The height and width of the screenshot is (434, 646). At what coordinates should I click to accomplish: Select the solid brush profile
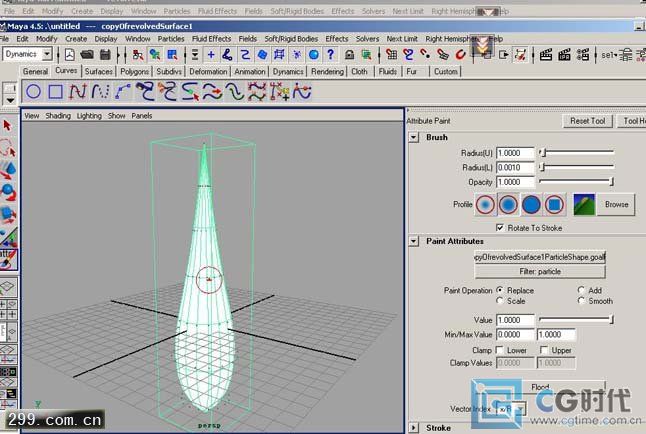tap(531, 204)
